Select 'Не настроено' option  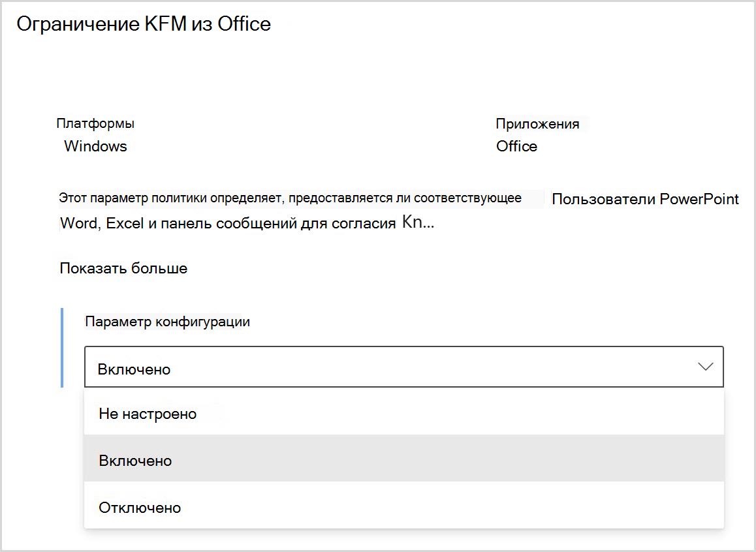(x=404, y=414)
